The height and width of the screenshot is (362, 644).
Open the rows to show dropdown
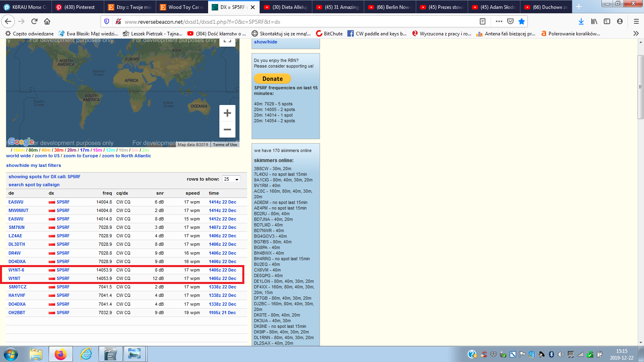[231, 179]
